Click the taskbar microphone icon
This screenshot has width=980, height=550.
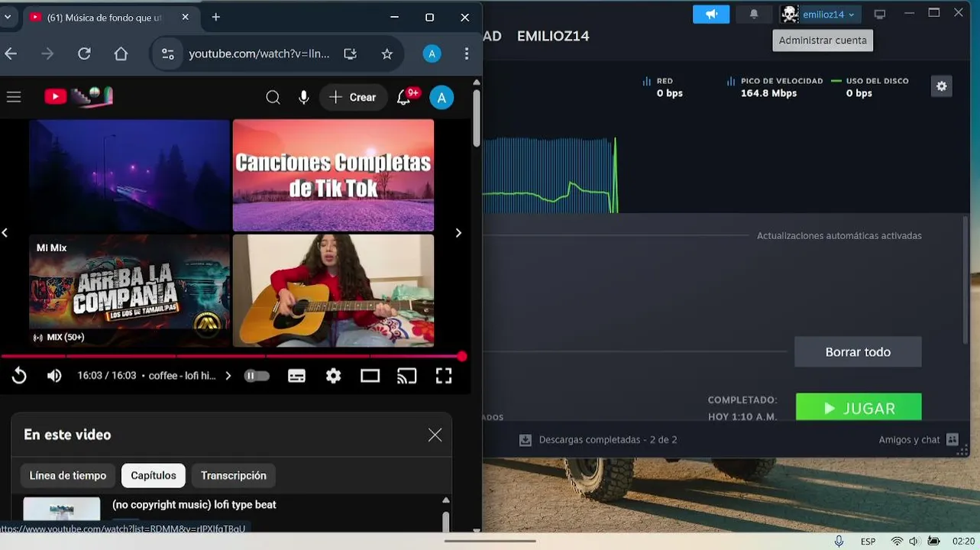click(839, 541)
